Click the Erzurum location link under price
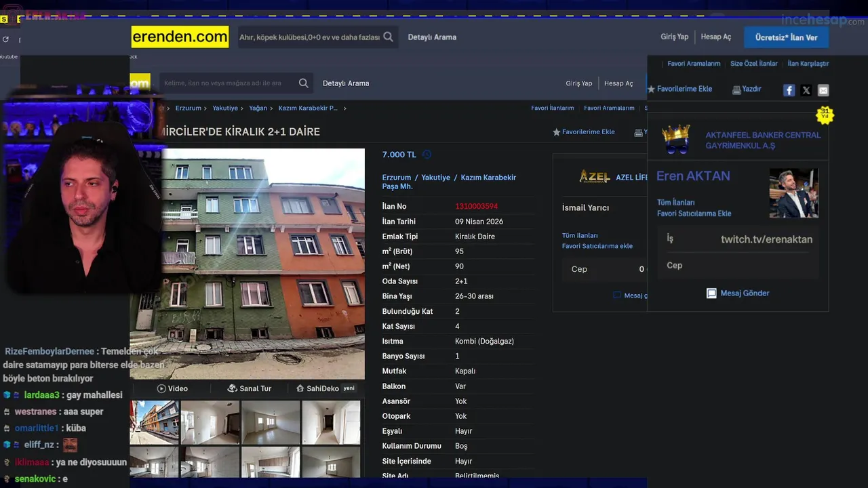 [x=397, y=178]
